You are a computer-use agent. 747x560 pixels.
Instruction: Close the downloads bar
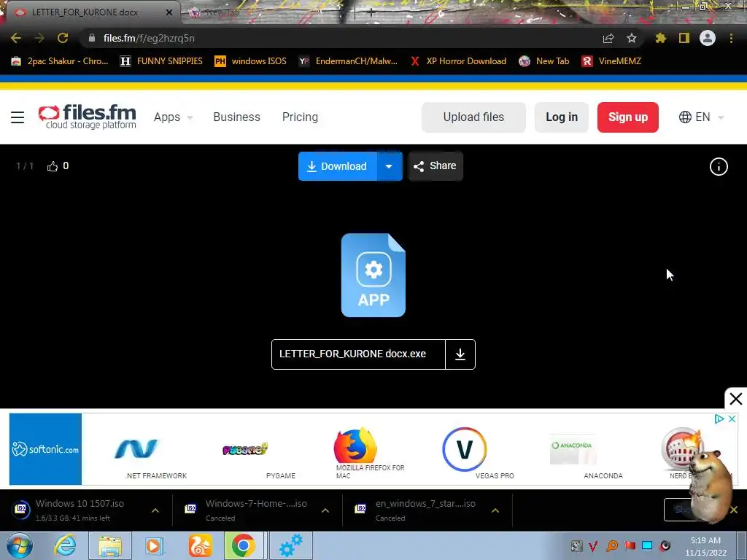coord(734,510)
